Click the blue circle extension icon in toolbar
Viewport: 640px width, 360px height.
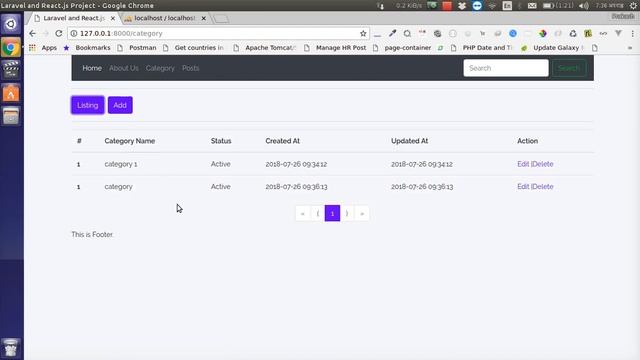(513, 33)
